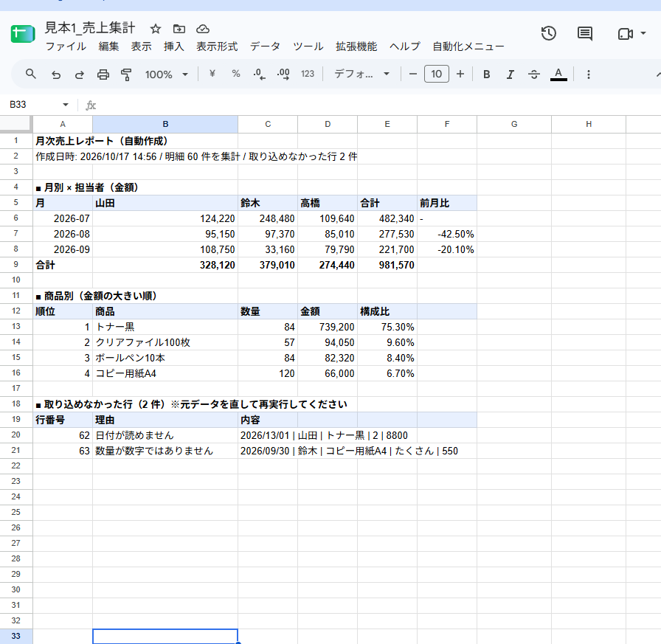Open version history clock icon

click(548, 33)
